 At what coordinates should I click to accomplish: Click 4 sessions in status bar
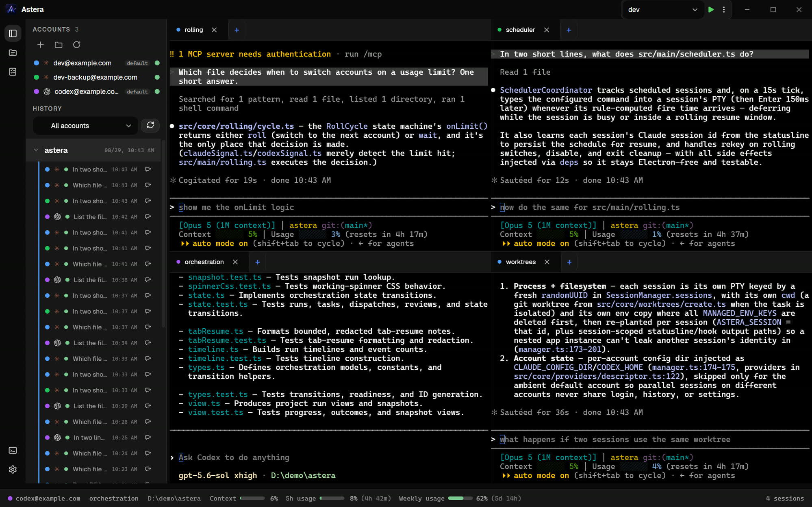coord(785,498)
